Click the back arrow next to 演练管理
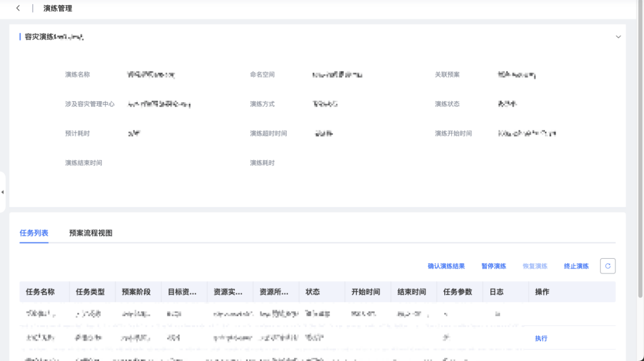 click(x=18, y=8)
